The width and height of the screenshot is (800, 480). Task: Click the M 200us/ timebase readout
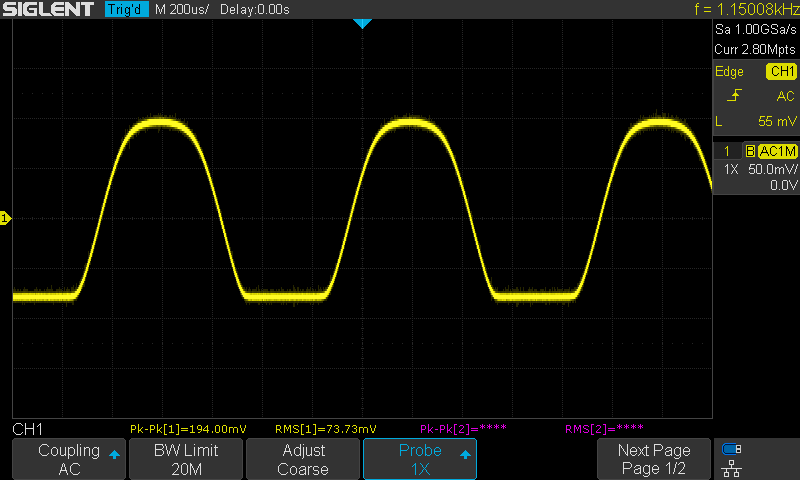point(182,9)
